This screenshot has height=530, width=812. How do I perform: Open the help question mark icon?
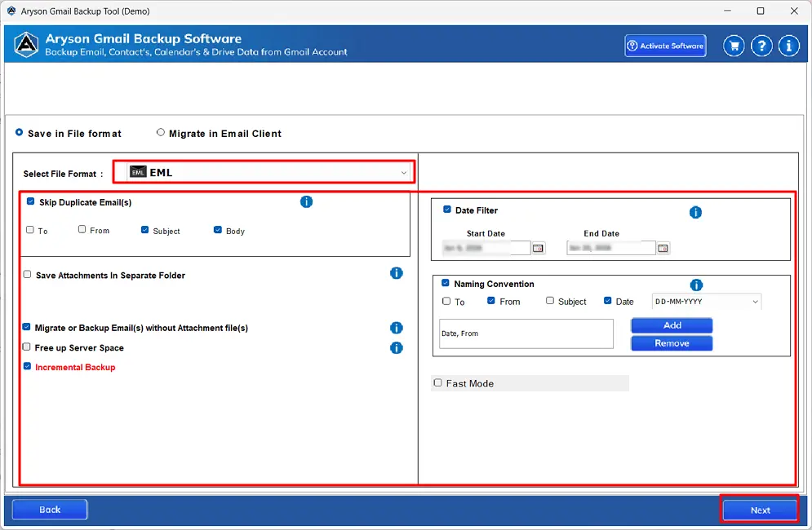[x=761, y=46]
